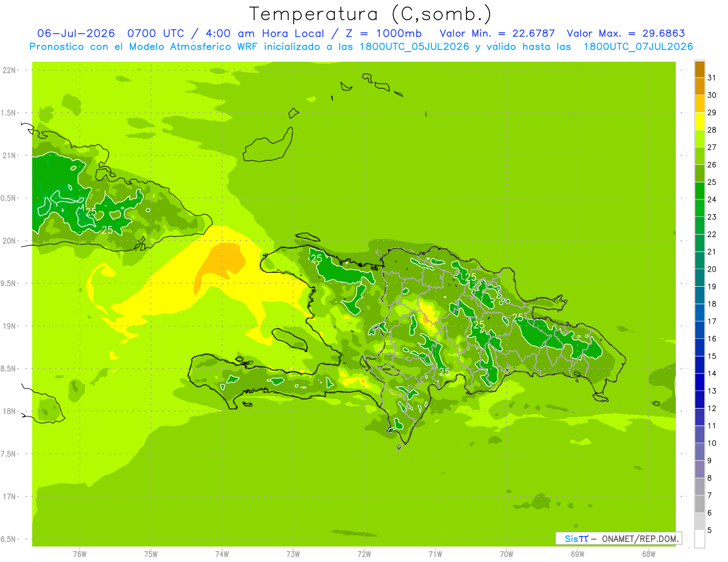Click the WRF model forecast description line
The image size is (728, 562).
click(362, 47)
